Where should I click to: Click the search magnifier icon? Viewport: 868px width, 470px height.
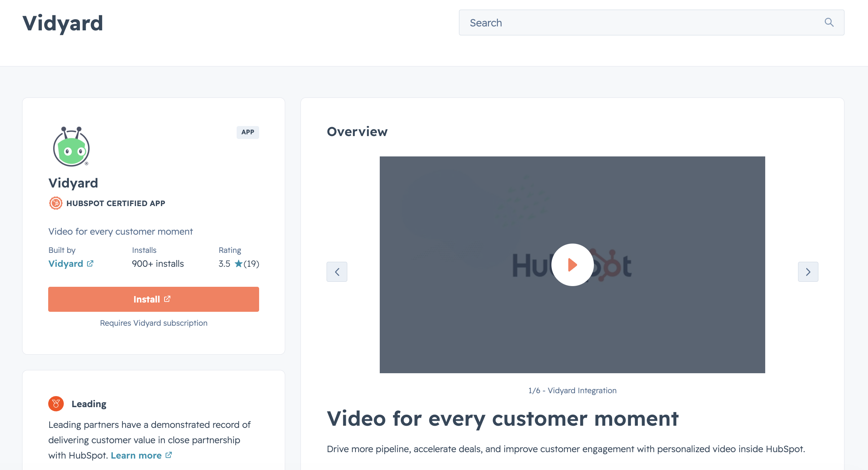(x=829, y=22)
